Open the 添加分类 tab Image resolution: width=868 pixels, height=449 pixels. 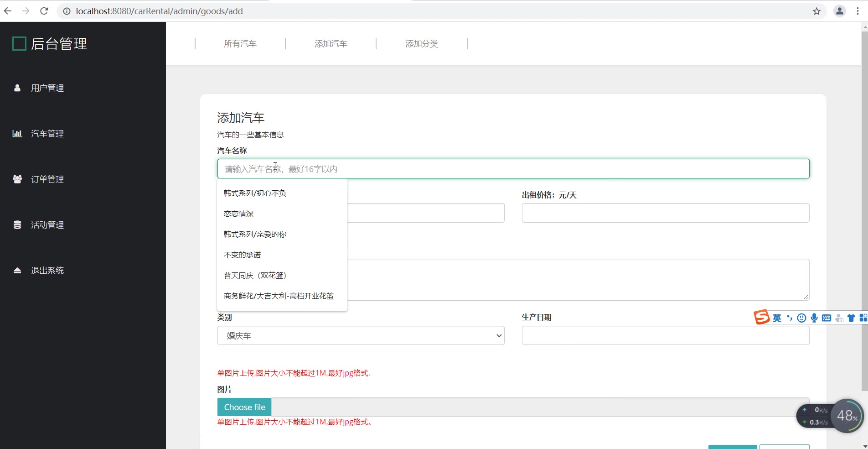(x=422, y=44)
